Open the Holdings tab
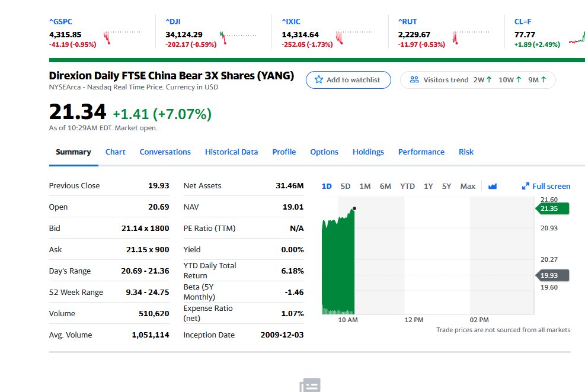 [368, 152]
